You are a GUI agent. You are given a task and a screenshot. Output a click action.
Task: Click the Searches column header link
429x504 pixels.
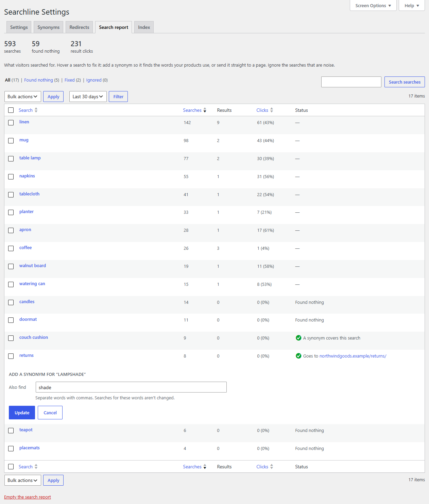coord(192,110)
